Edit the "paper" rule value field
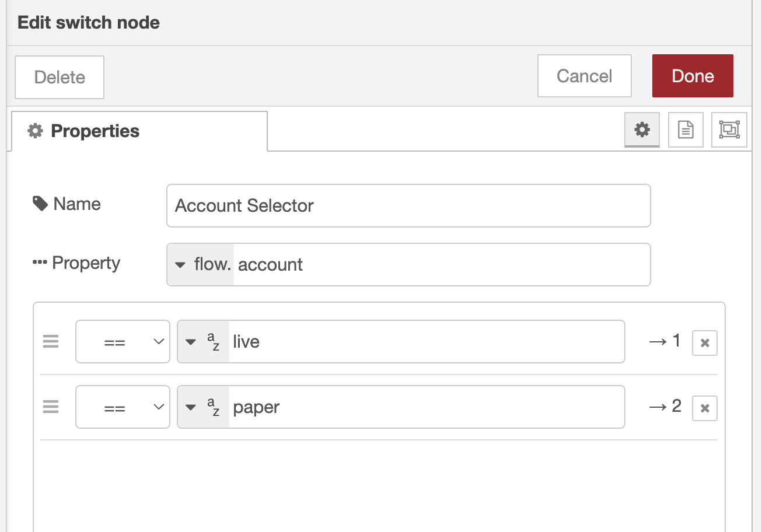762x532 pixels. [426, 407]
